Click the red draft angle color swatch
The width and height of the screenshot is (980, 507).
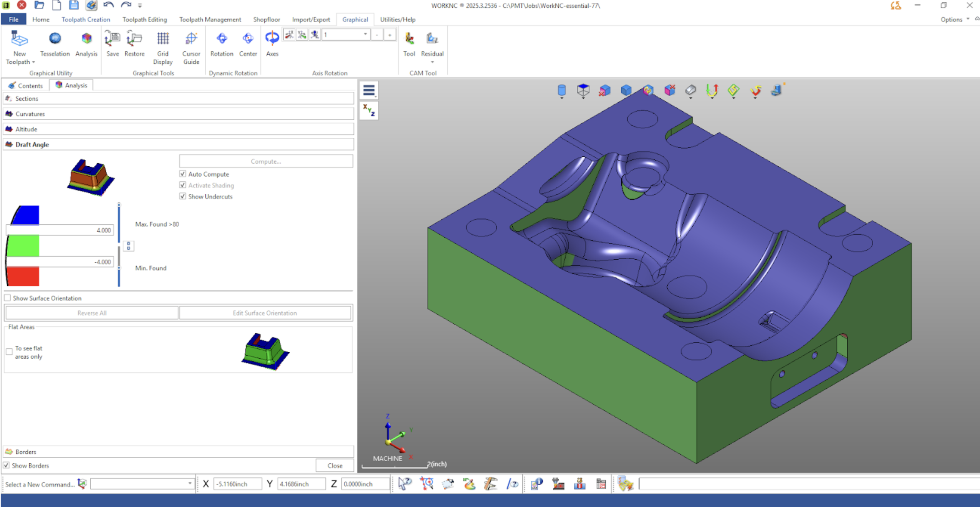(23, 277)
